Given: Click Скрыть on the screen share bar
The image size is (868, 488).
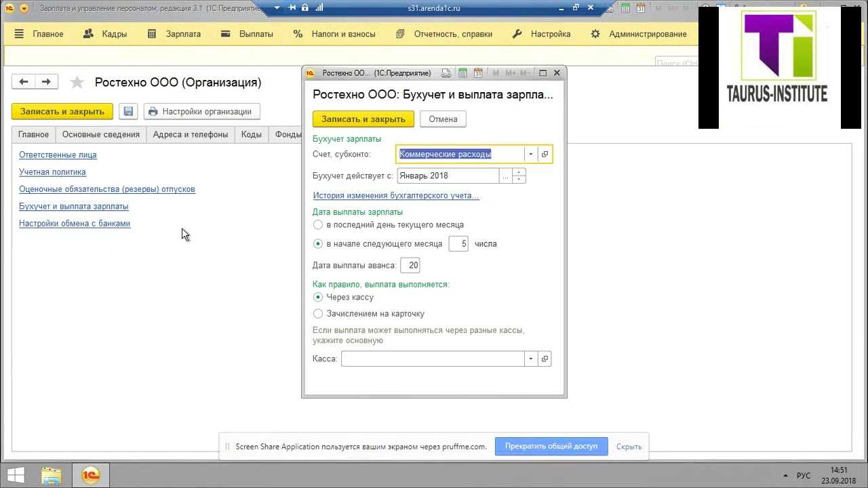Looking at the screenshot, I should 629,447.
